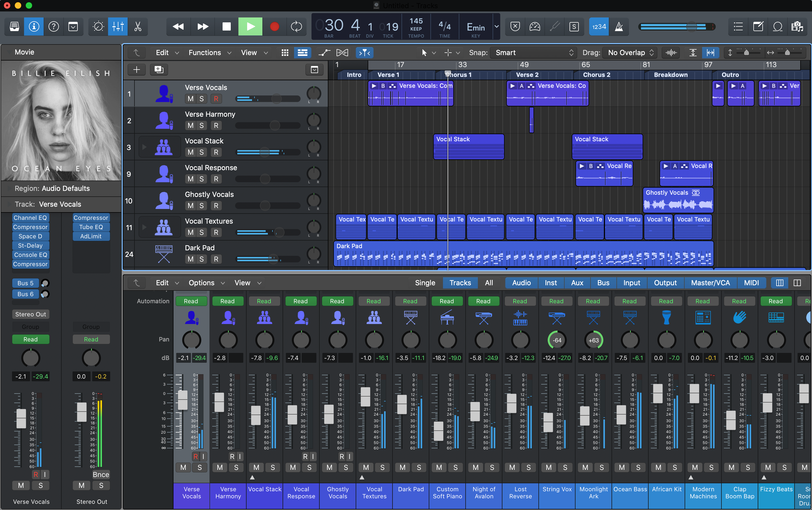Click the Clap Boom Bap hand icon
Image resolution: width=812 pixels, height=510 pixels.
739,317
